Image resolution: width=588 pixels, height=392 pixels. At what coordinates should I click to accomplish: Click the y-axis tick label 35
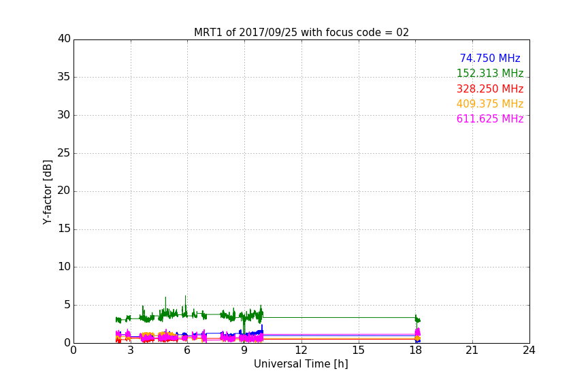(x=64, y=77)
